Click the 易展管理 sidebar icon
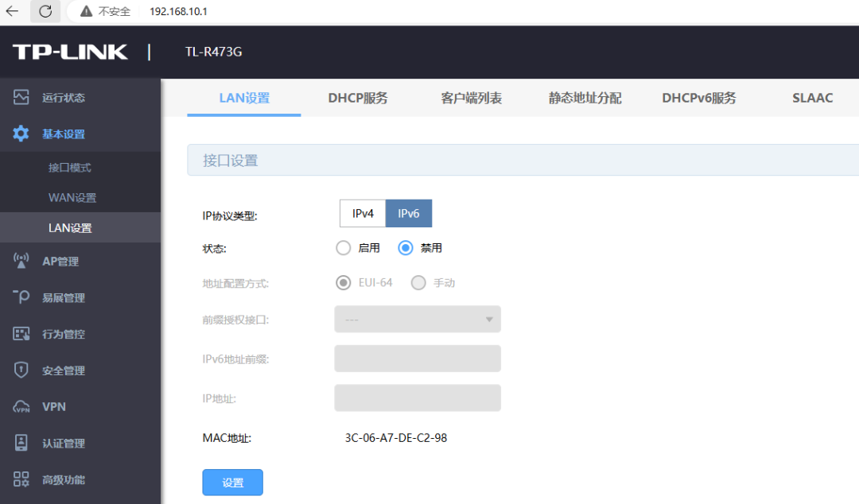Image resolution: width=859 pixels, height=504 pixels. click(21, 297)
